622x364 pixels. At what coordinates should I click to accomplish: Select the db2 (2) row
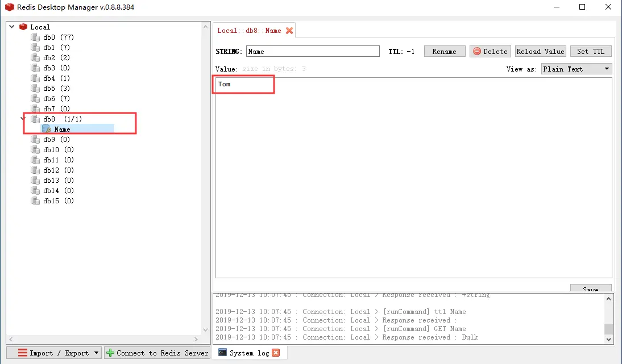pyautogui.click(x=51, y=58)
